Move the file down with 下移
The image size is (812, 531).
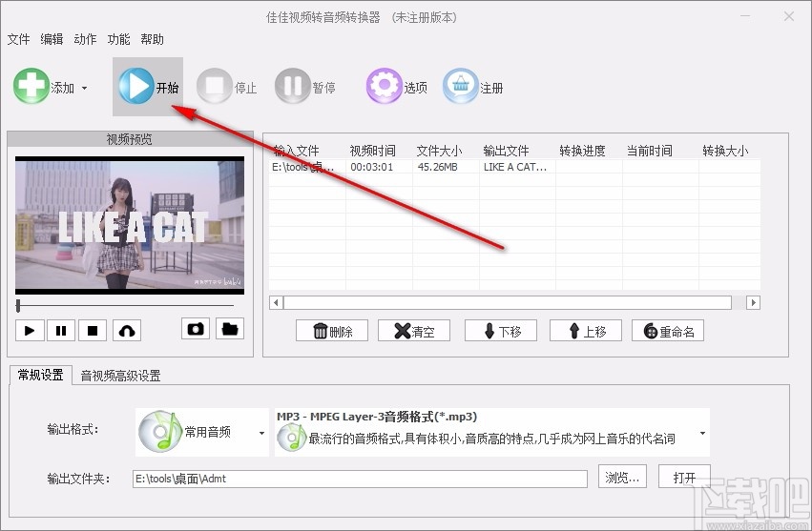pyautogui.click(x=501, y=331)
